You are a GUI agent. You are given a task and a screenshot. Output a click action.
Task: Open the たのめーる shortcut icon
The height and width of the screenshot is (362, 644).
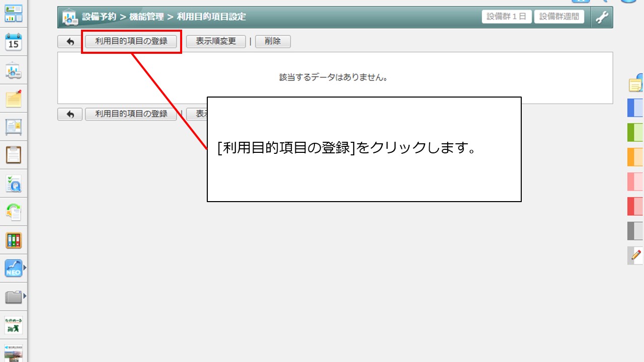coord(14,325)
